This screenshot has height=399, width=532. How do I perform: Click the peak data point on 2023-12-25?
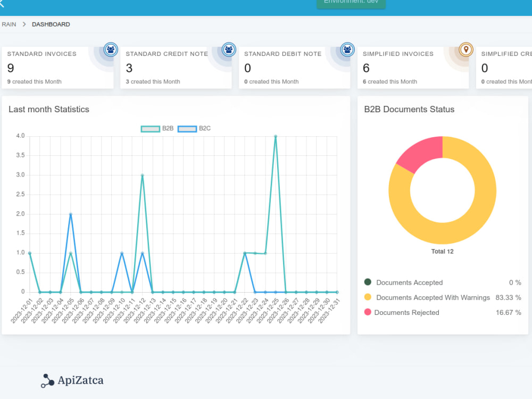(x=276, y=136)
